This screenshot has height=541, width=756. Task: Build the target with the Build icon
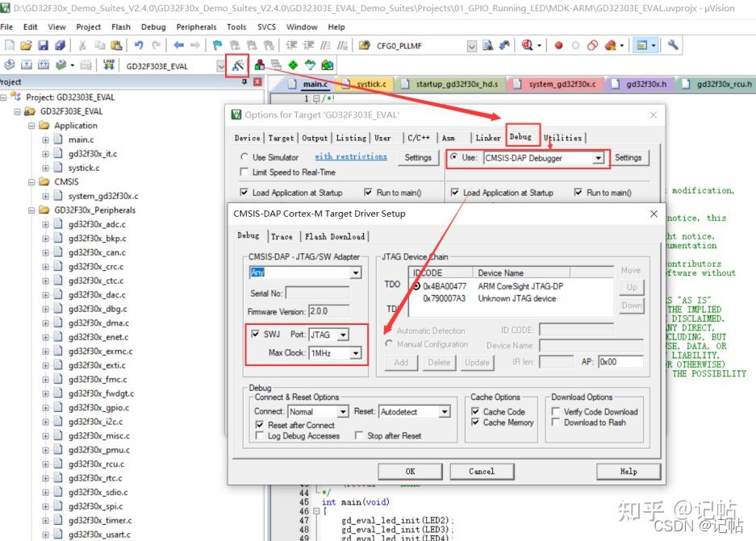click(x=27, y=65)
